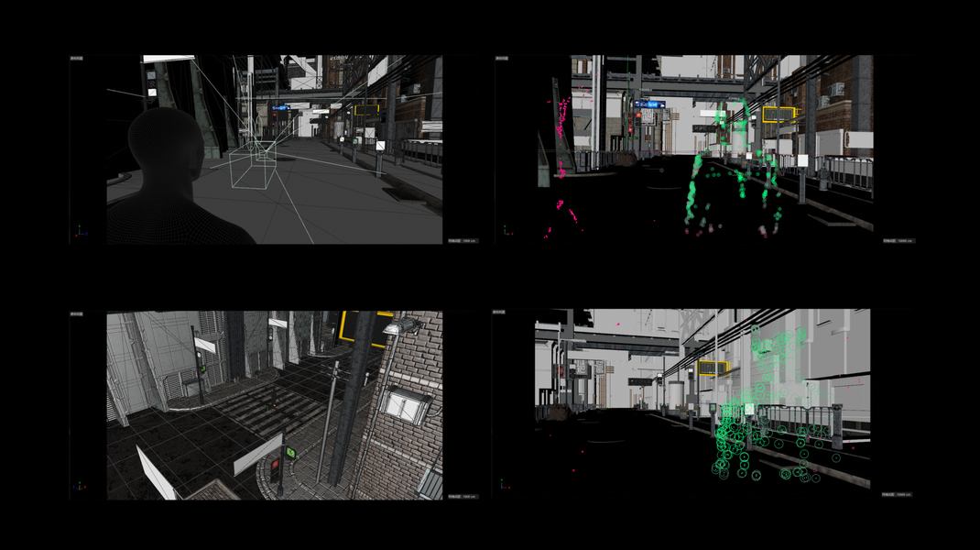The width and height of the screenshot is (980, 550).
Task: Click the axis gizmo in the brick wall viewport
Action: (79, 486)
